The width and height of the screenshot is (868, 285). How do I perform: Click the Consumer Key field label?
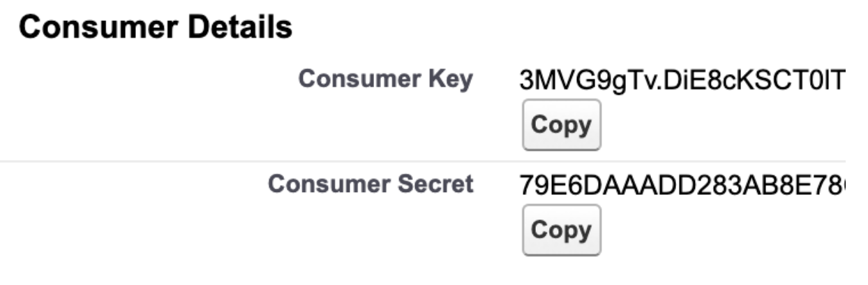click(385, 80)
